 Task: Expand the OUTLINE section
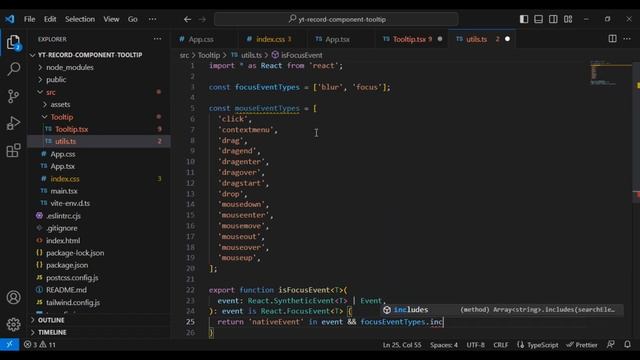[x=51, y=320]
